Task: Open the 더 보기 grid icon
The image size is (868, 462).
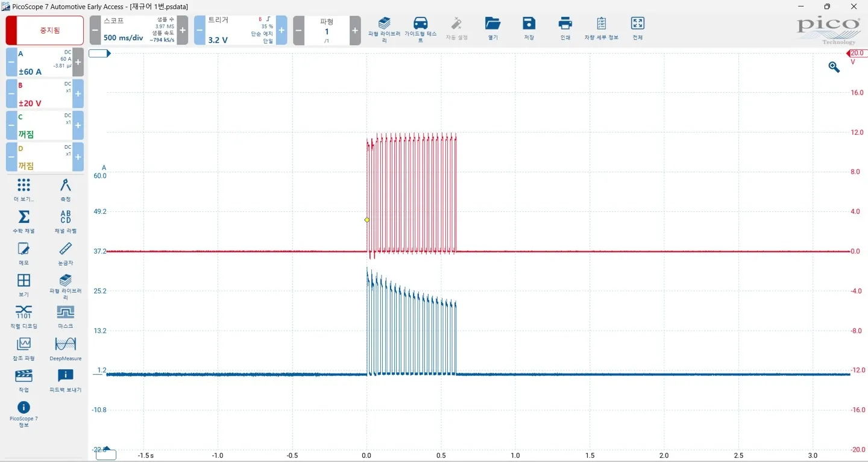Action: click(24, 190)
